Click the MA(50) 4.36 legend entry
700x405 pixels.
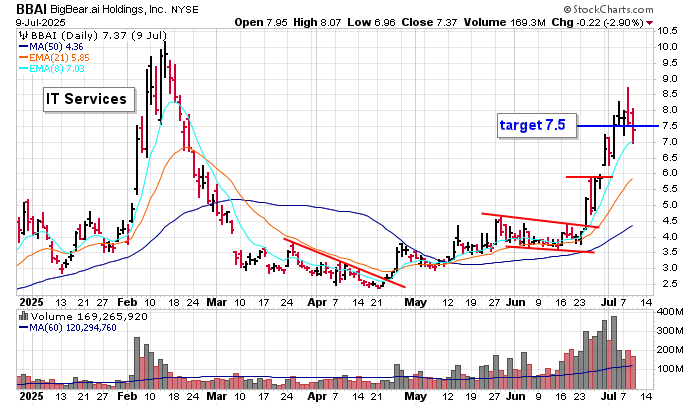click(x=56, y=46)
